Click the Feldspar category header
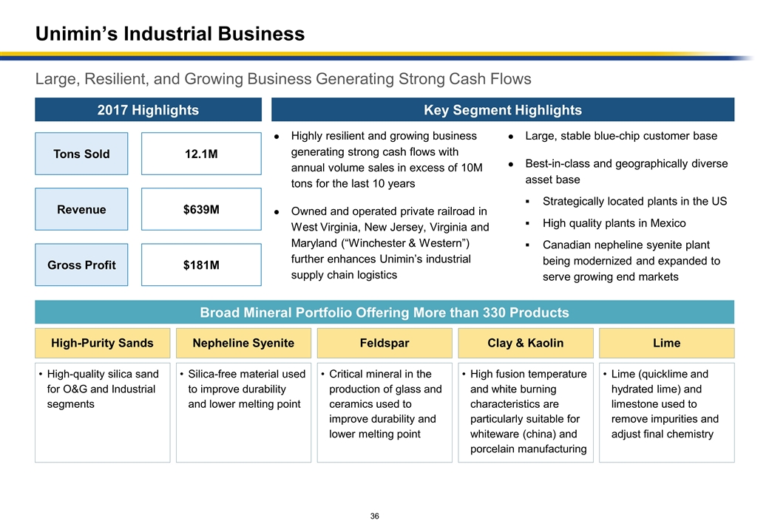This screenshot has height=532, width=769. click(x=384, y=343)
